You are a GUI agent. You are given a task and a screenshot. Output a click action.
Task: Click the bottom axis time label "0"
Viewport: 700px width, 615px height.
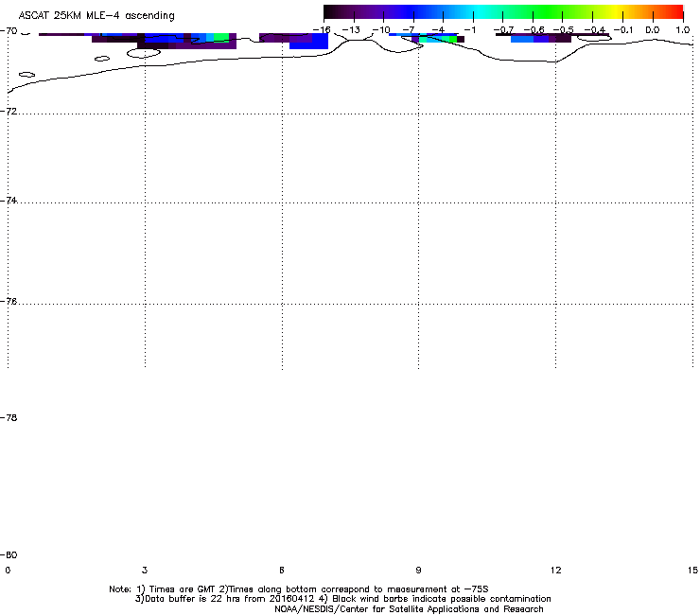tap(8, 570)
